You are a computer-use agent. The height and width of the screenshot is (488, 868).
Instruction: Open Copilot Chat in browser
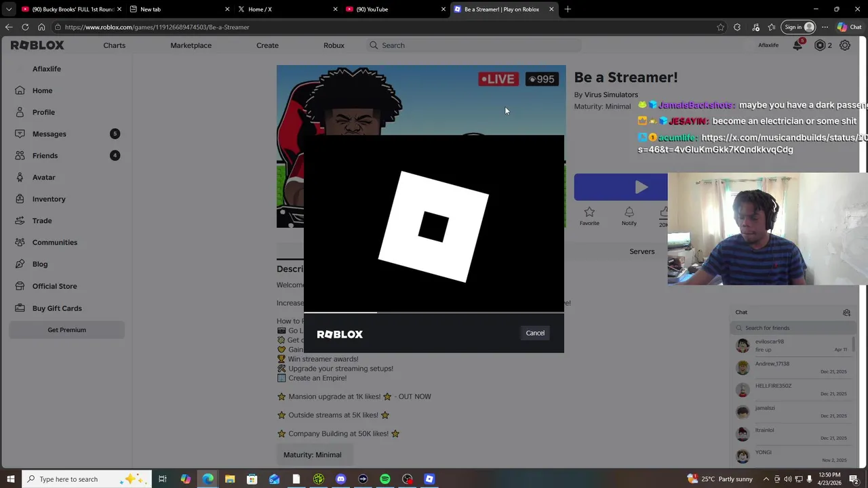pyautogui.click(x=849, y=27)
